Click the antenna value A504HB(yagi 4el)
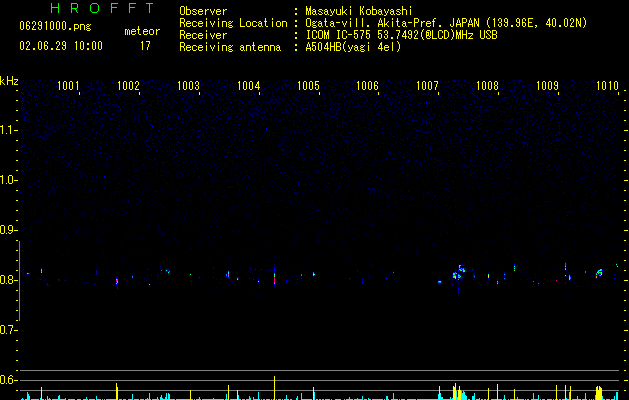The width and height of the screenshot is (629, 400). (353, 47)
